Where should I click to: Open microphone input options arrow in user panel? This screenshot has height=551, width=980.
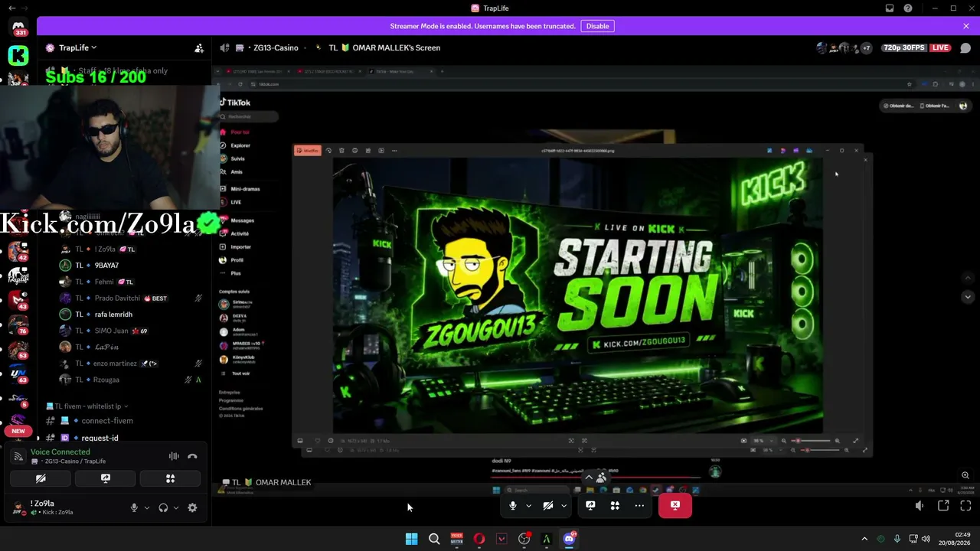coord(147,507)
